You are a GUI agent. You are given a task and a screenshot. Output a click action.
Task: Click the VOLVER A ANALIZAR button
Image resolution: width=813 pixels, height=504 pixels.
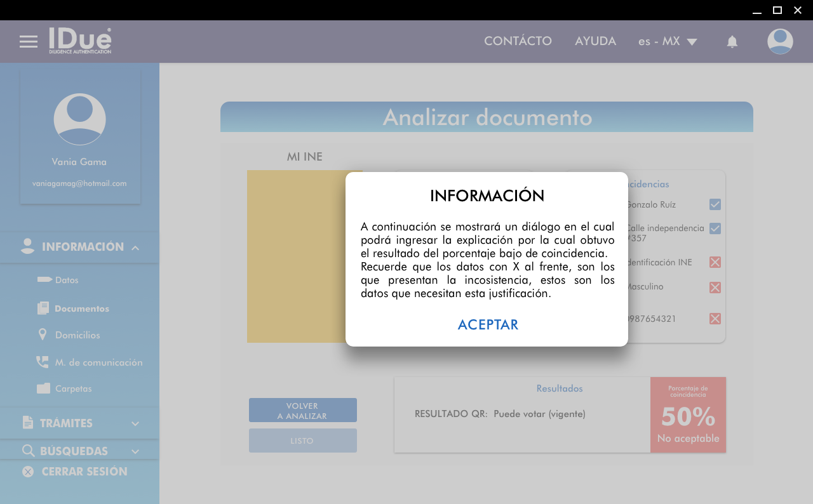pos(302,411)
